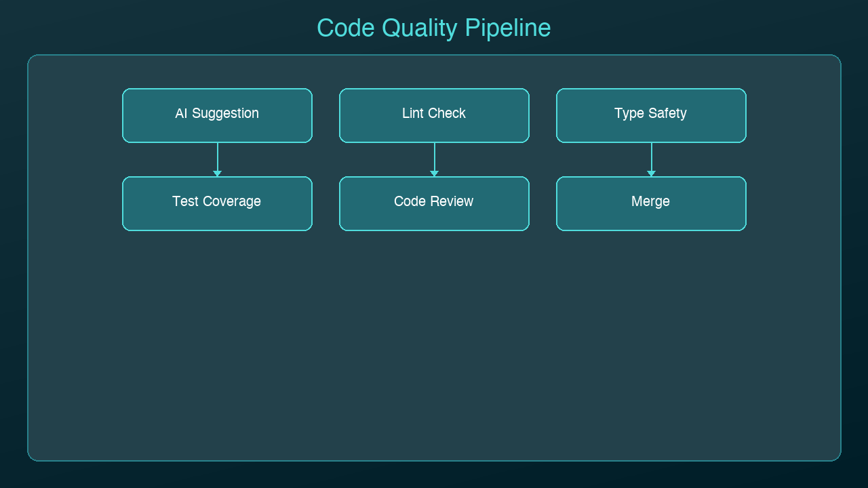Select the Code Review node

[434, 203]
